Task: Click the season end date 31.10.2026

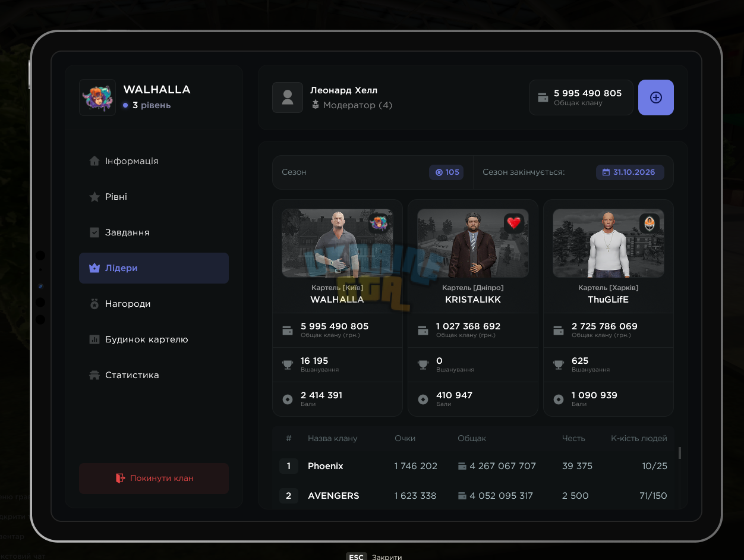Action: point(630,172)
